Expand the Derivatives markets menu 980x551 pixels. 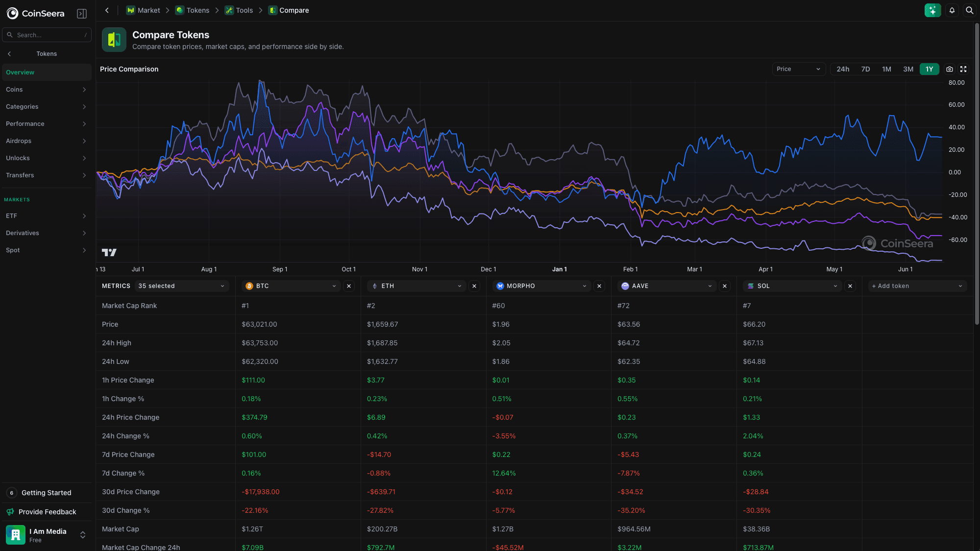pos(47,233)
